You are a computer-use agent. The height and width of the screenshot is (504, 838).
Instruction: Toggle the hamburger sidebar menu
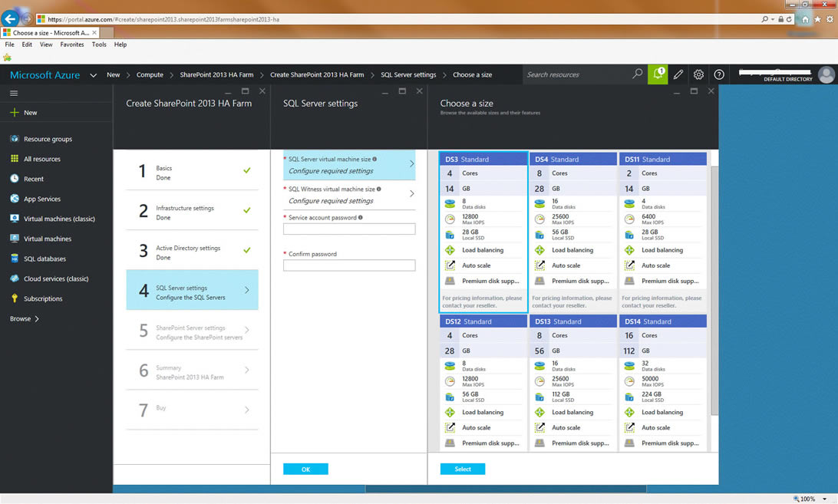(x=14, y=93)
